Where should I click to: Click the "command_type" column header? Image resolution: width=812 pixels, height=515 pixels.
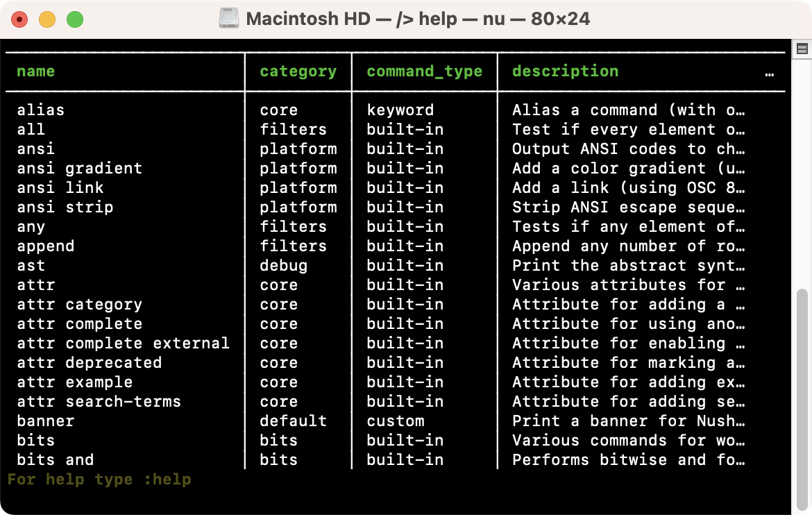424,71
